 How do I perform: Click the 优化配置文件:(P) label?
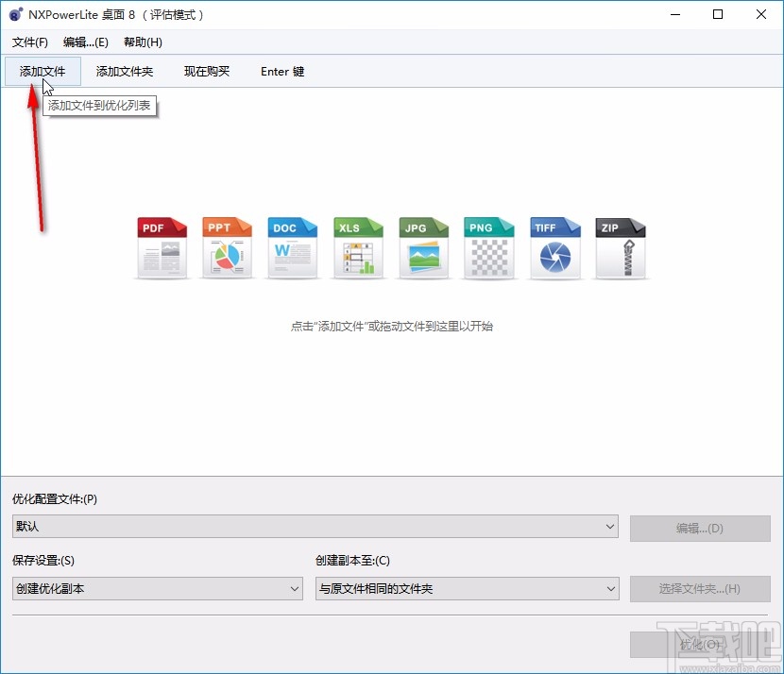point(55,499)
